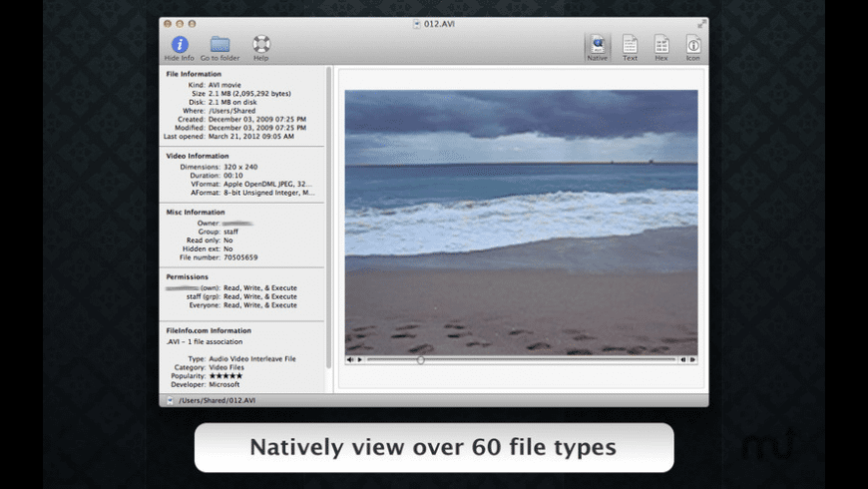This screenshot has height=489, width=868.
Task: Click the 'File Information' section heading
Action: coord(194,74)
